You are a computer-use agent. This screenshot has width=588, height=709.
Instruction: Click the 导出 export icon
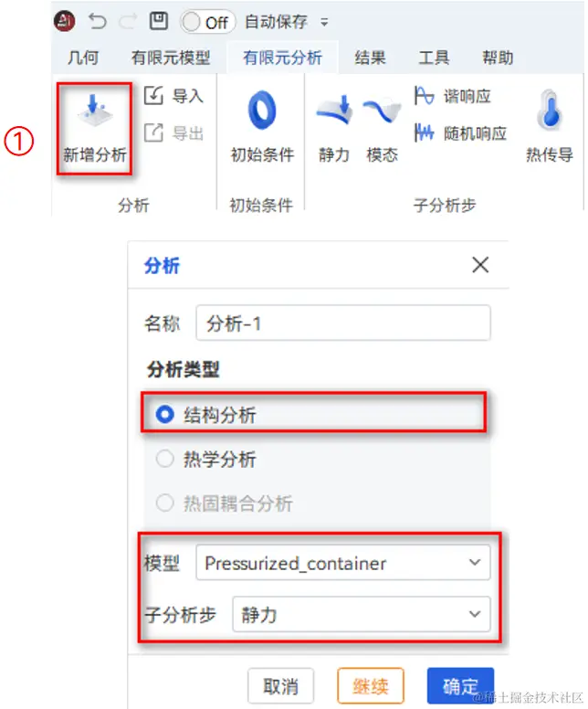(153, 132)
